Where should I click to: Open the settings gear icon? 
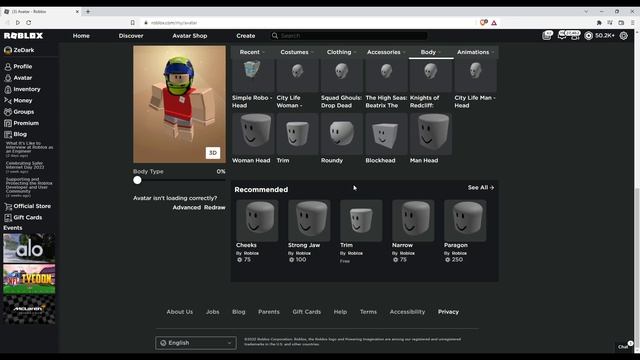tap(624, 36)
